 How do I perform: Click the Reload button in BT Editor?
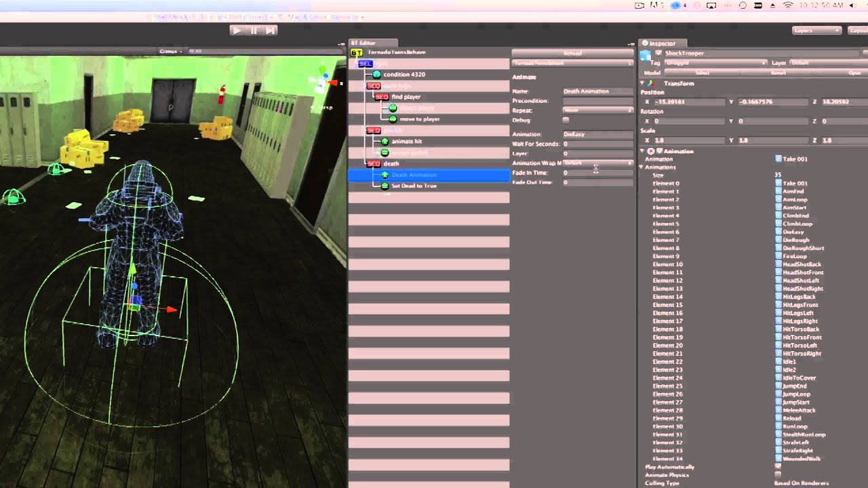pos(572,53)
